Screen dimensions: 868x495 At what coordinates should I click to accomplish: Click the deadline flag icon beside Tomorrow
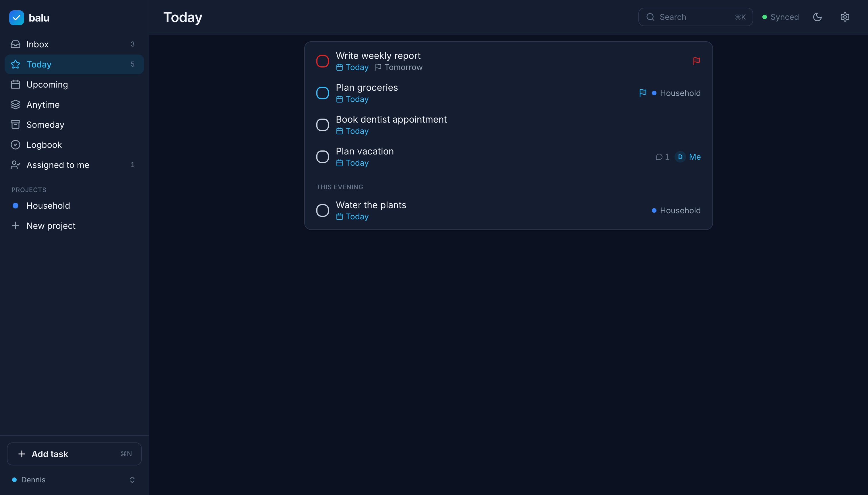[378, 67]
